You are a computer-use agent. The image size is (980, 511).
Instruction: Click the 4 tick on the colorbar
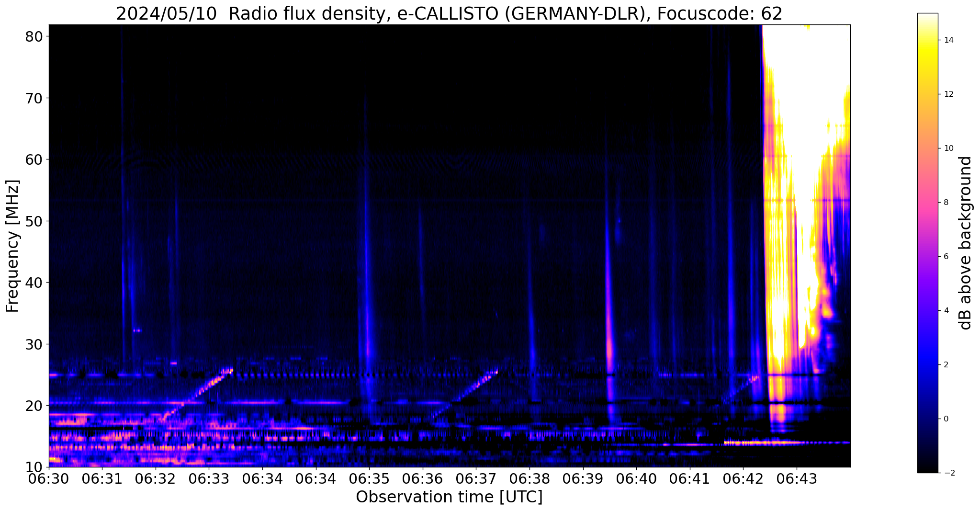coord(946,311)
